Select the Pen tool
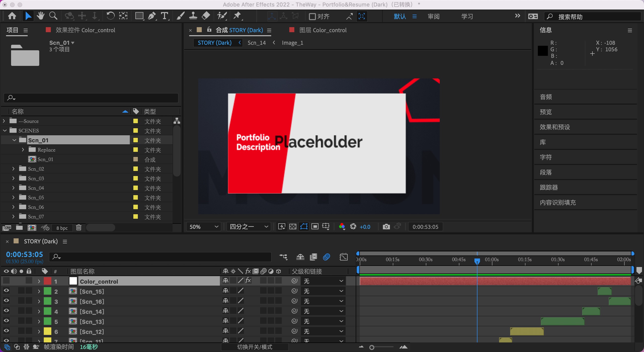The image size is (644, 352). click(x=151, y=16)
